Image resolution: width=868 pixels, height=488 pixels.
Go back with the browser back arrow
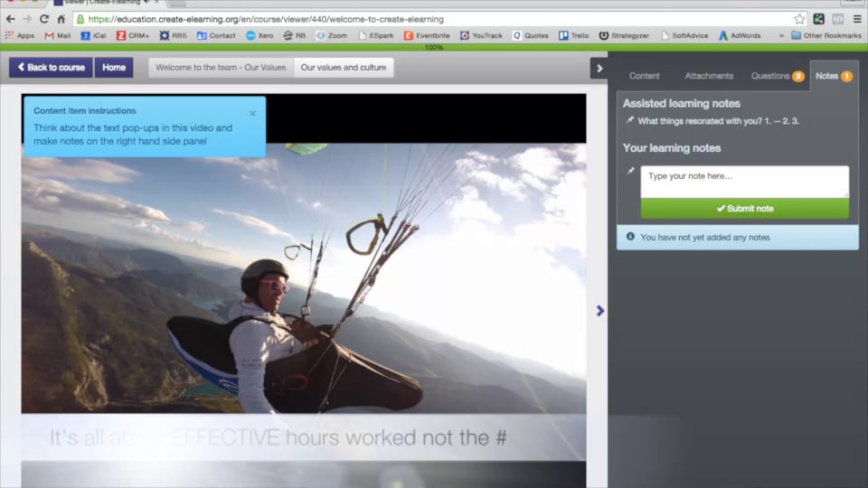(x=11, y=19)
